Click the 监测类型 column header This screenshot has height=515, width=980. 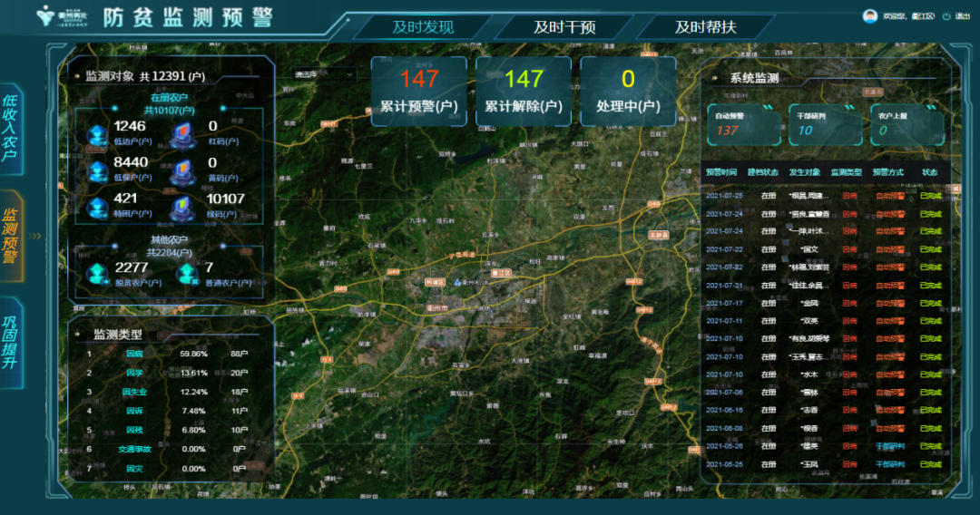click(x=847, y=172)
